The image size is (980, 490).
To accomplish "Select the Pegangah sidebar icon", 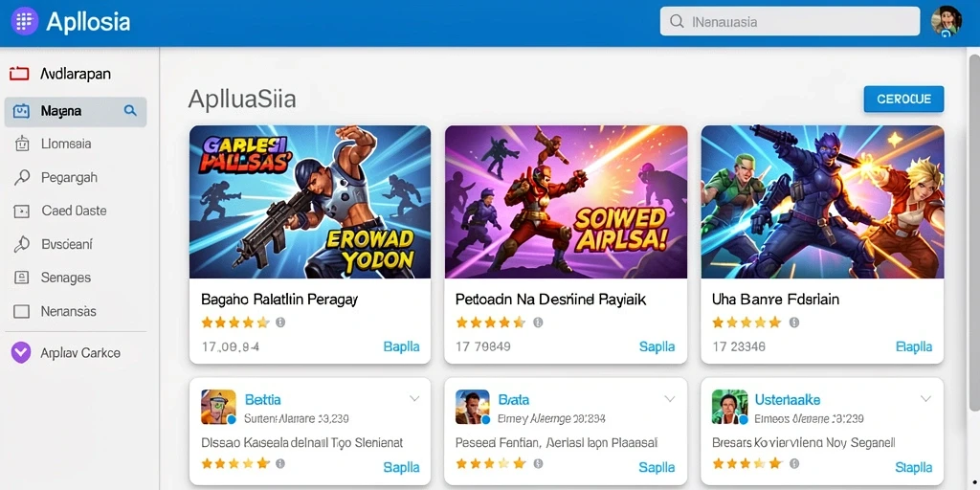I will pyautogui.click(x=22, y=177).
